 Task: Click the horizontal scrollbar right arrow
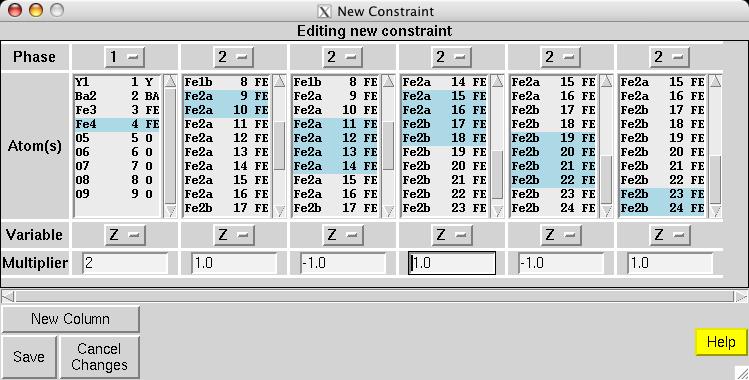pos(741,297)
